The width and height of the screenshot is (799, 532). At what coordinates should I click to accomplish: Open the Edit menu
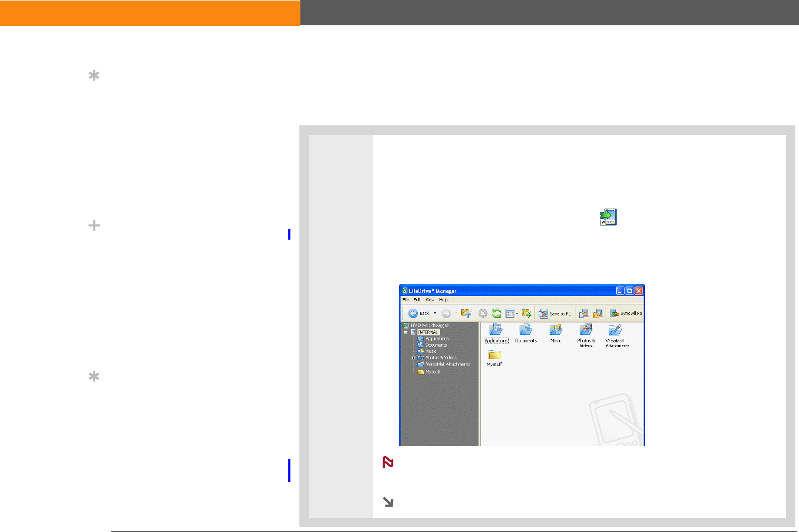[417, 300]
